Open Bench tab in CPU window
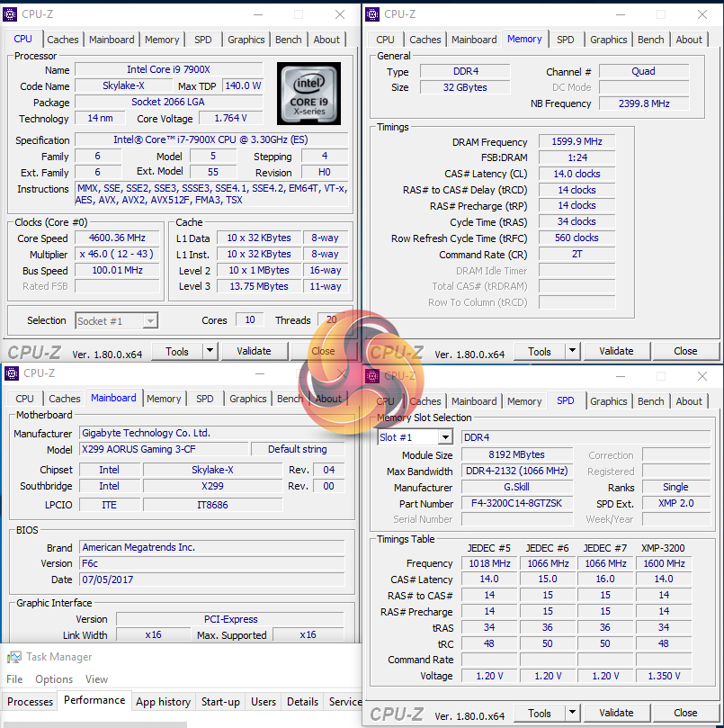This screenshot has width=724, height=728. click(288, 40)
